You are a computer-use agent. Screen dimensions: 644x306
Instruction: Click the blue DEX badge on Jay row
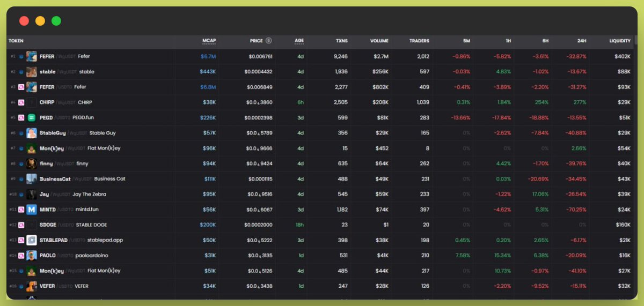21,195
